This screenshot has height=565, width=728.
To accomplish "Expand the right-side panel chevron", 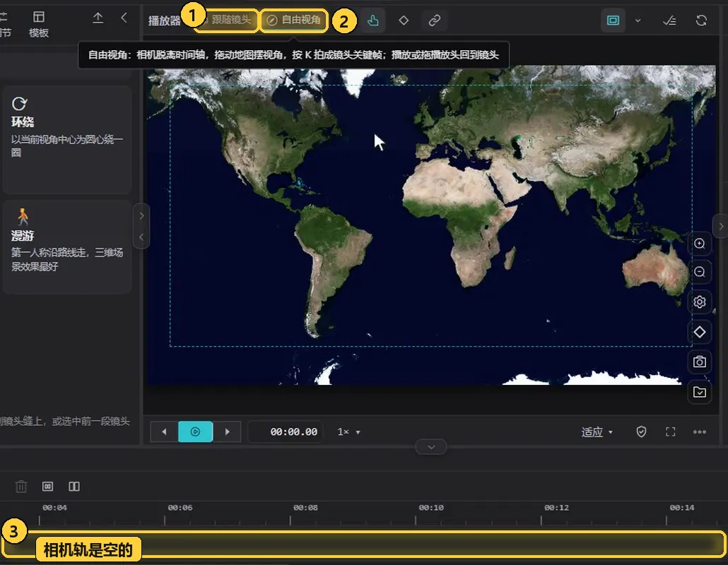I will (x=721, y=227).
